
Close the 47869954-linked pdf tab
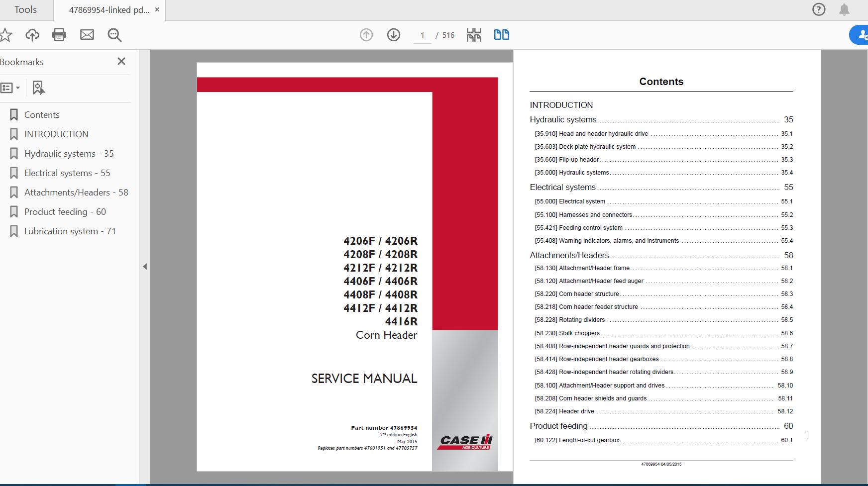[157, 9]
